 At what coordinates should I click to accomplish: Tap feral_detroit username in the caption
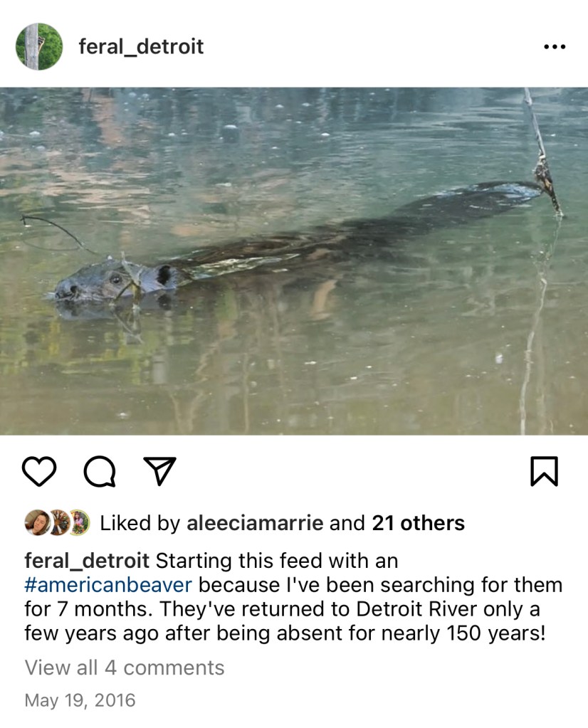pos(87,561)
